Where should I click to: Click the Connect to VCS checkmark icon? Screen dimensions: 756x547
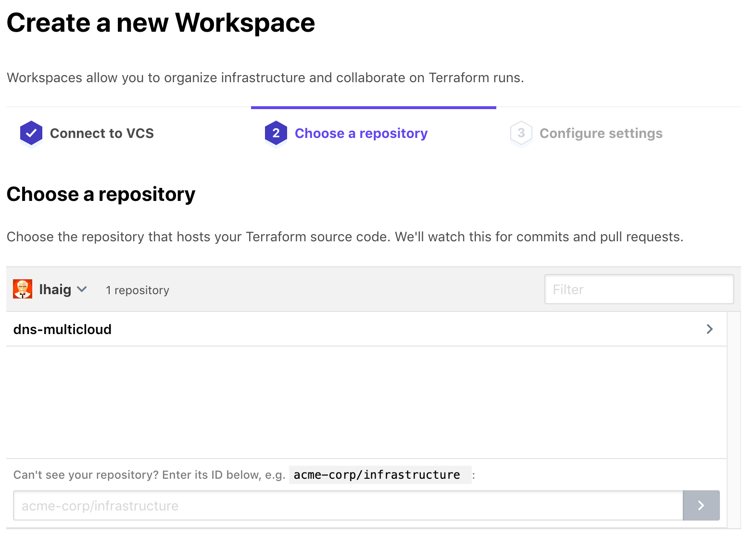31,133
